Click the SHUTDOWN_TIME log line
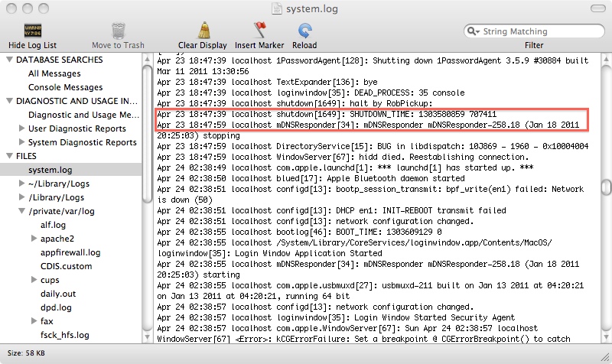 tap(327, 114)
